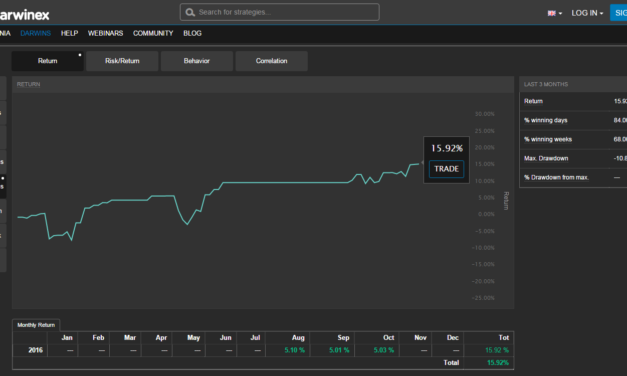The image size is (627, 376).
Task: Focus the Search for strategies field
Action: (280, 12)
